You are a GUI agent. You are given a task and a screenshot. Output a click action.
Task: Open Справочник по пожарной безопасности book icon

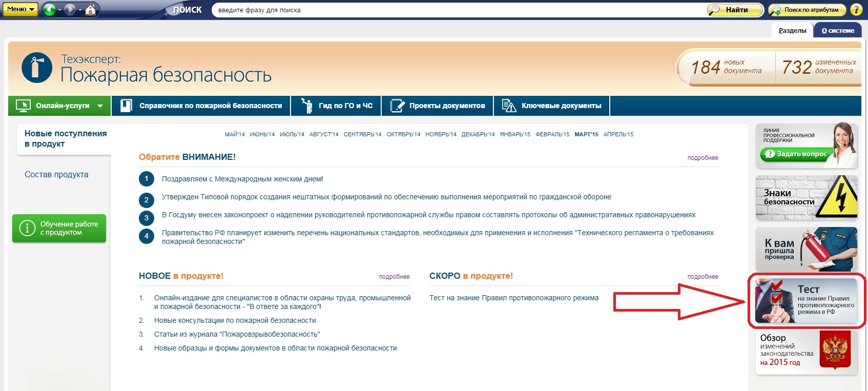[126, 106]
